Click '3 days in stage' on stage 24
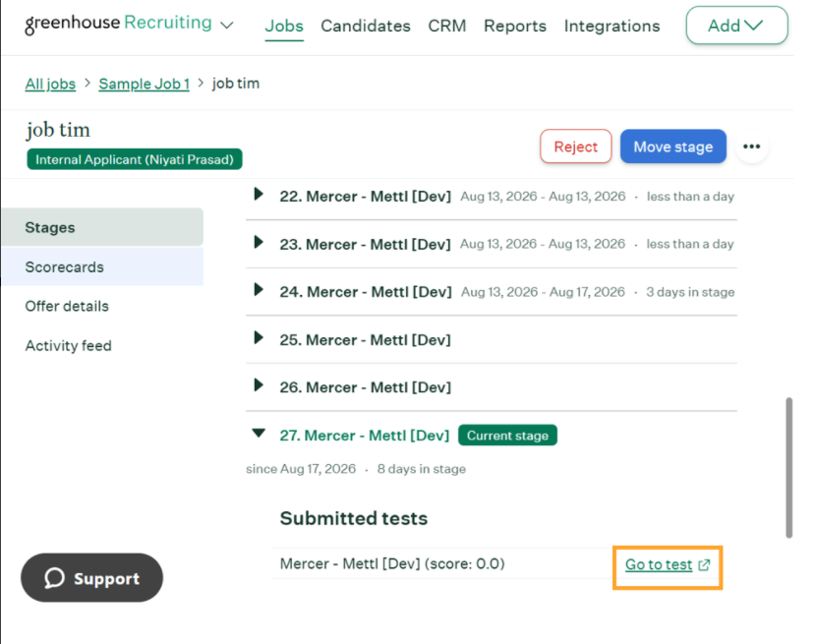 (x=690, y=292)
